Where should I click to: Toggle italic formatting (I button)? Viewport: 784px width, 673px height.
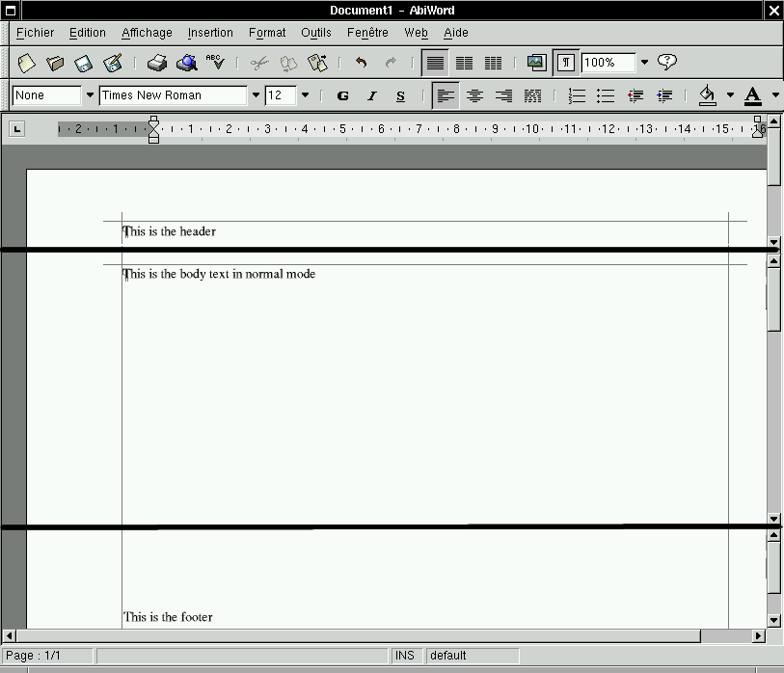(371, 95)
